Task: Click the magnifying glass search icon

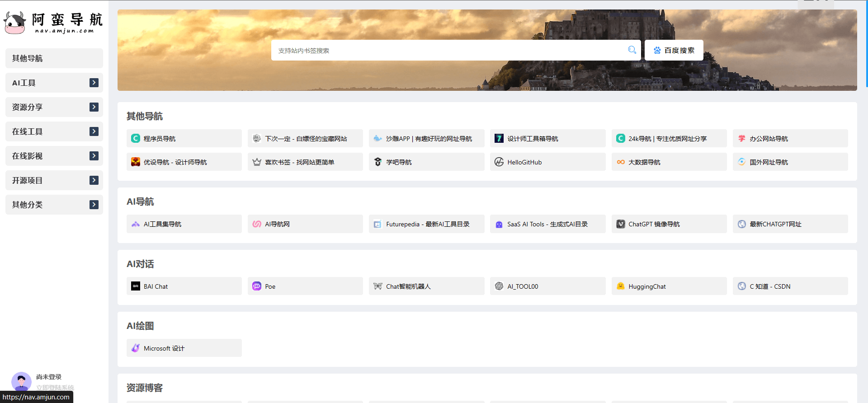Action: point(632,50)
